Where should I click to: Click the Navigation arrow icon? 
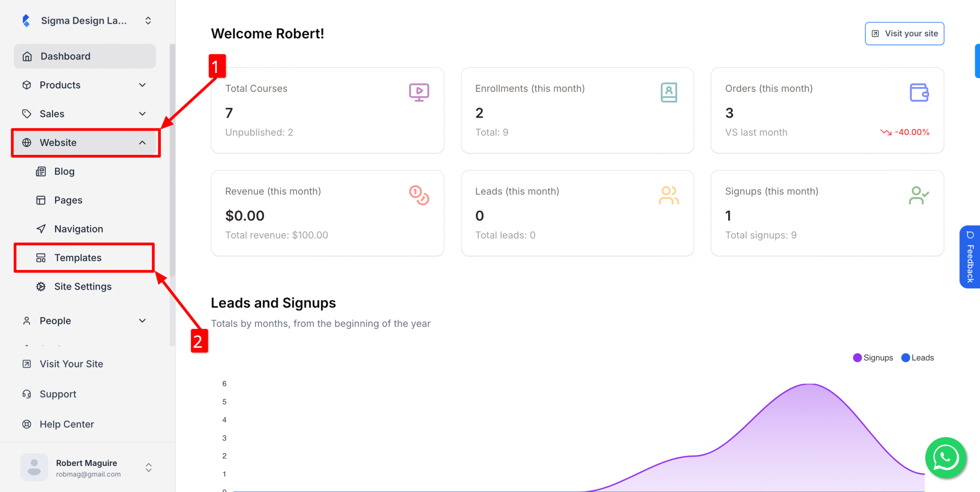point(41,229)
